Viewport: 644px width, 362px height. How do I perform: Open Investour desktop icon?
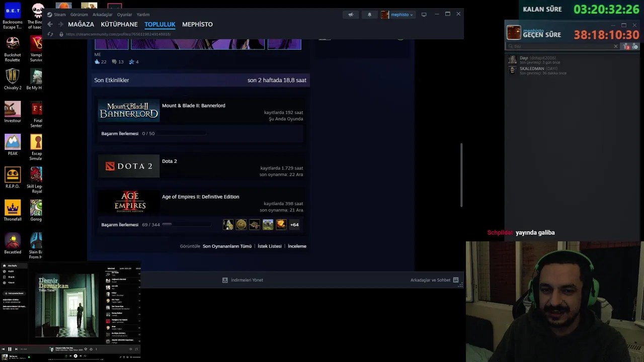click(13, 112)
